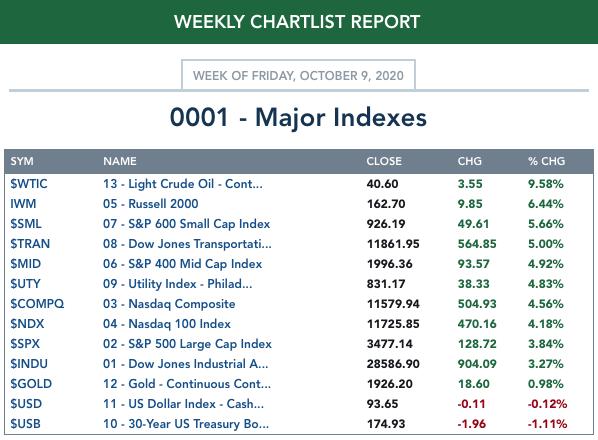Viewport: 598px width, 440px height.
Task: Open 12 - Gold Continuous Contract chart
Action: (187, 384)
